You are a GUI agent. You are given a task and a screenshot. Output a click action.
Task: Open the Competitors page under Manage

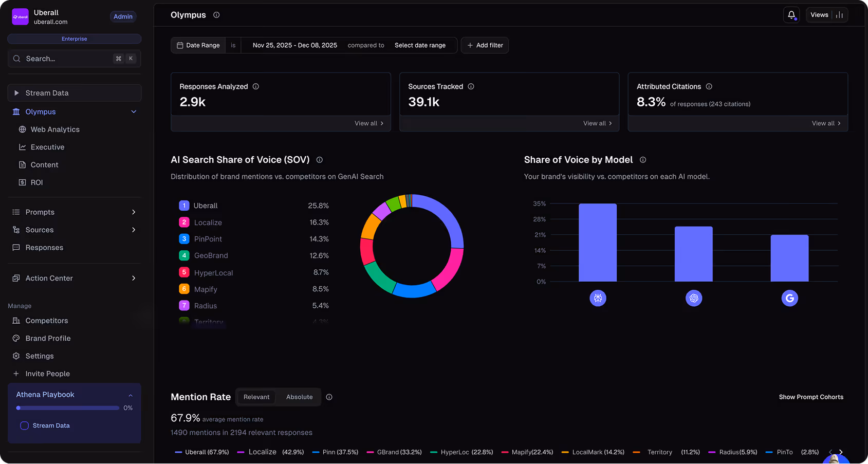[47, 321]
